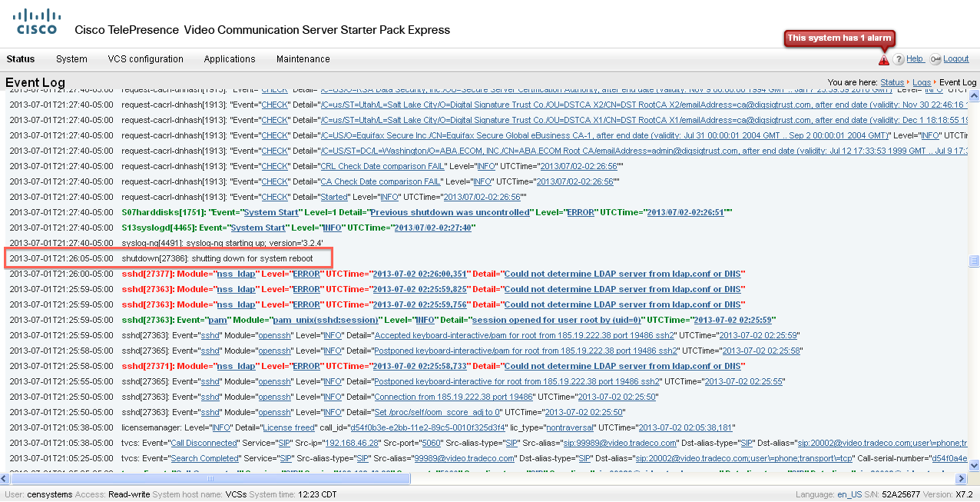Open the VCS configuration menu
This screenshot has width=980, height=502.
pos(145,59)
